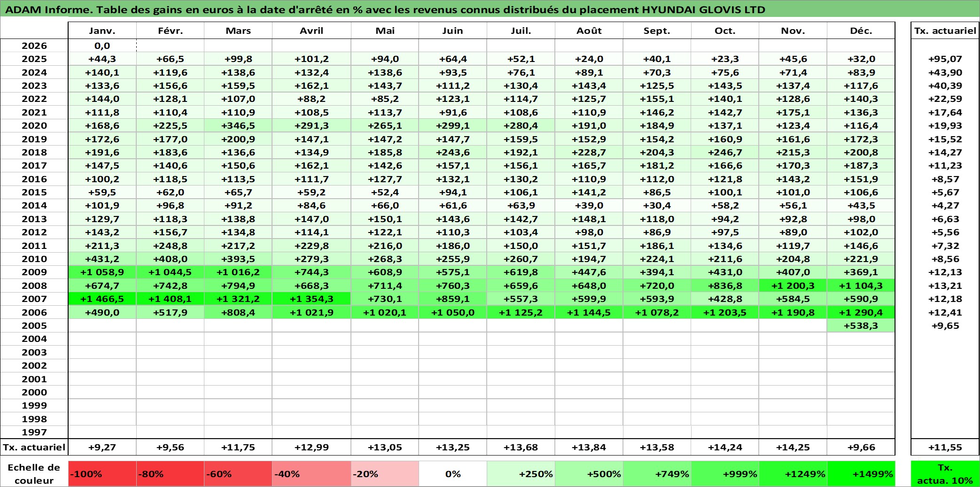
Task: Select the 'Août' column header
Action: (x=589, y=31)
